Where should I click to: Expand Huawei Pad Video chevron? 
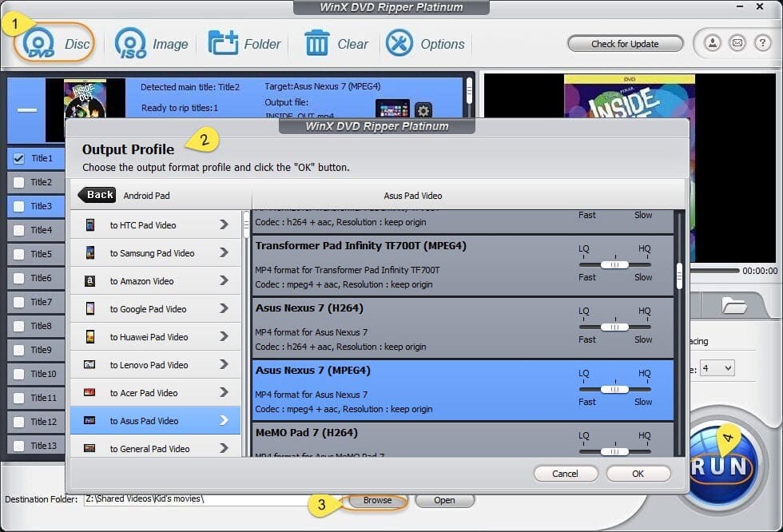(x=224, y=337)
